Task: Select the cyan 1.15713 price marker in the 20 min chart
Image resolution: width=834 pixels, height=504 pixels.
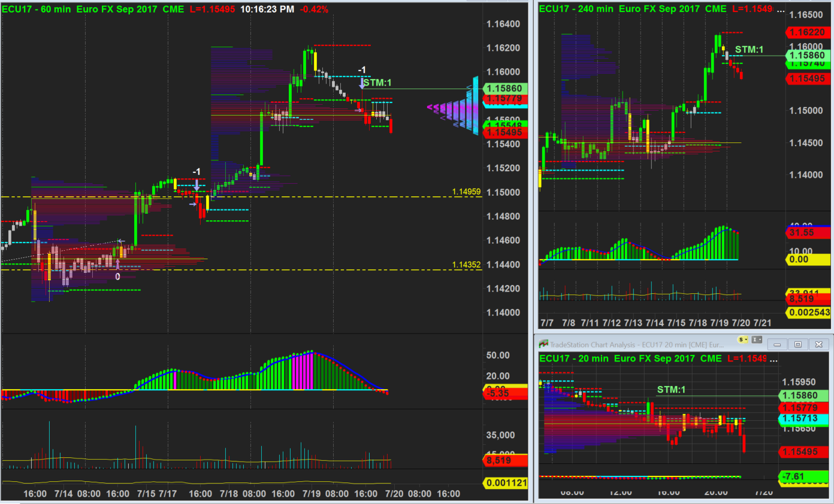Action: [803, 418]
